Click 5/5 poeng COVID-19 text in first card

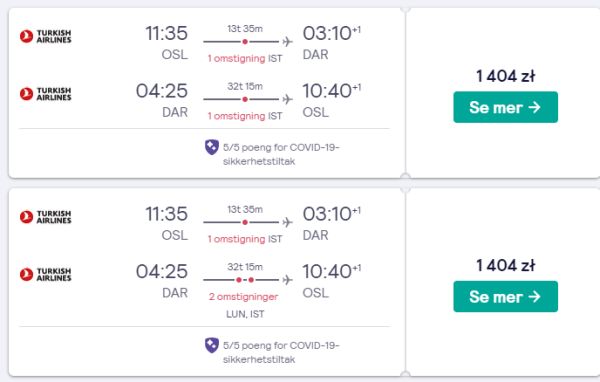(281, 154)
